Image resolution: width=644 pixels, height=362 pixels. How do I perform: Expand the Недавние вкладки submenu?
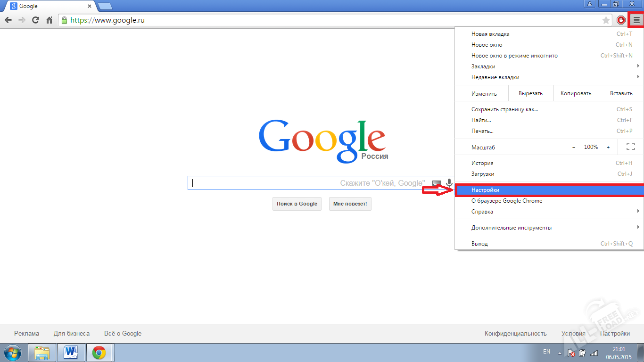coord(549,77)
